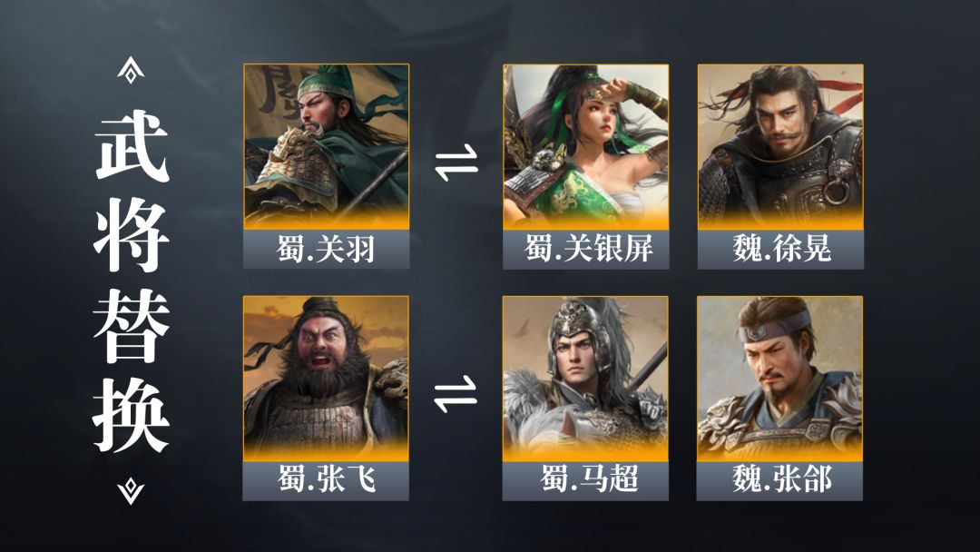Select the 关羽 general portrait

pos(327,146)
